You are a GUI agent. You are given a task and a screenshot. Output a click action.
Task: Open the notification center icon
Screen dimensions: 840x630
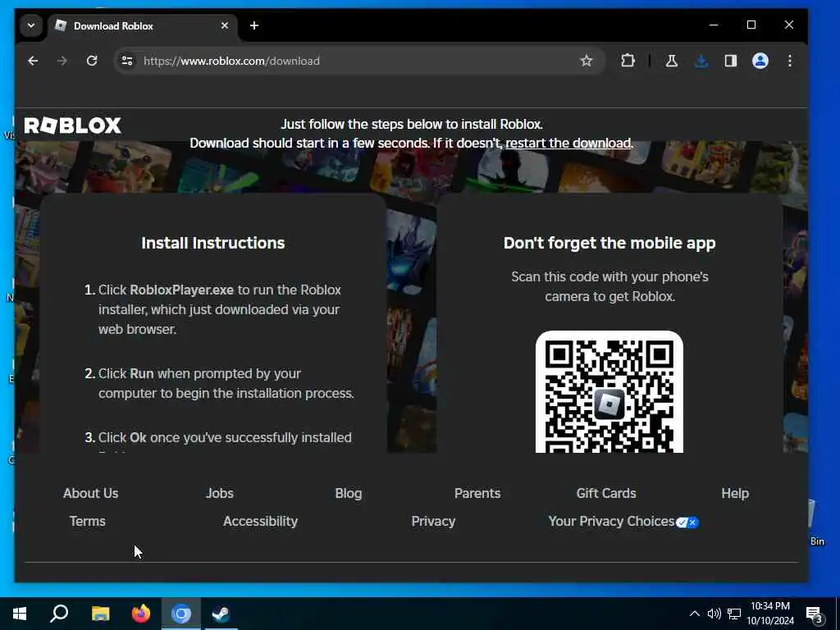[814, 614]
